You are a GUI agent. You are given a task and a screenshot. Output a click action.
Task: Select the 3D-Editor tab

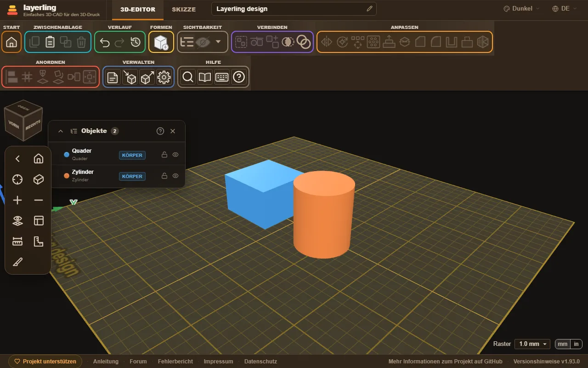click(138, 9)
